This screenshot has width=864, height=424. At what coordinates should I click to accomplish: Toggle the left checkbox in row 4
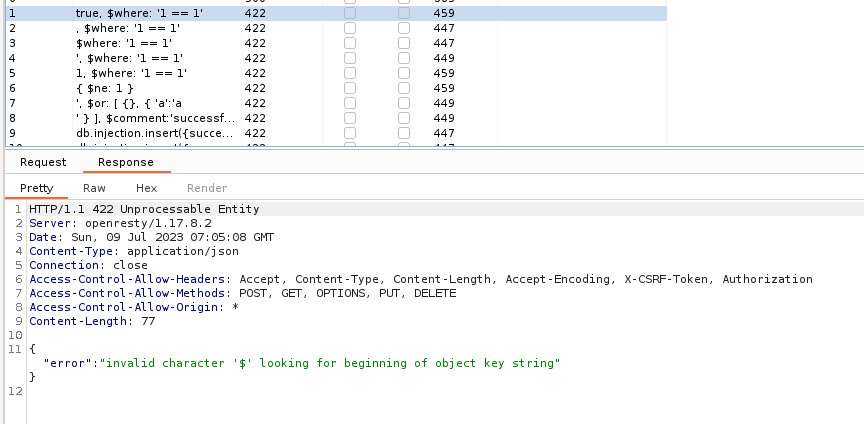point(350,59)
